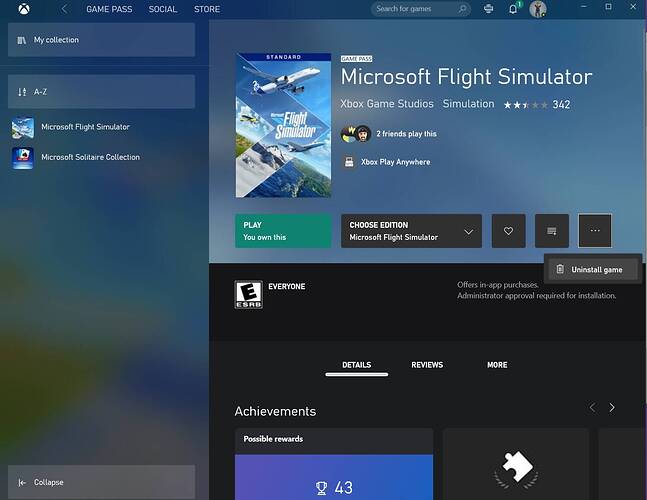Expand the CHOOSE EDITION dropdown
The width and height of the screenshot is (647, 500).
pyautogui.click(x=411, y=231)
